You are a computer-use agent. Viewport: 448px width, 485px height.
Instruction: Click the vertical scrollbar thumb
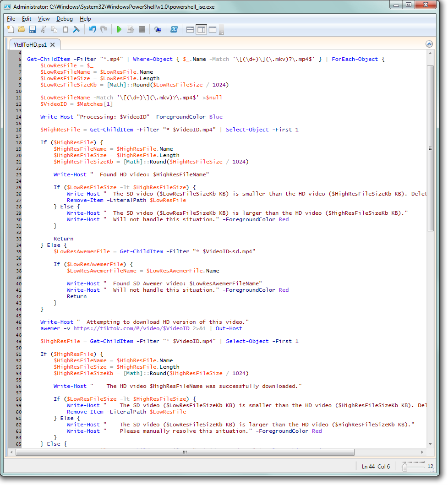(x=430, y=148)
